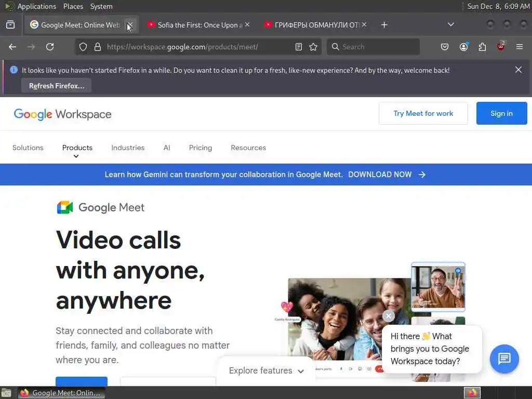The width and height of the screenshot is (532, 399).
Task: Click Firefox tray icon in bottom panel
Action: [472, 393]
